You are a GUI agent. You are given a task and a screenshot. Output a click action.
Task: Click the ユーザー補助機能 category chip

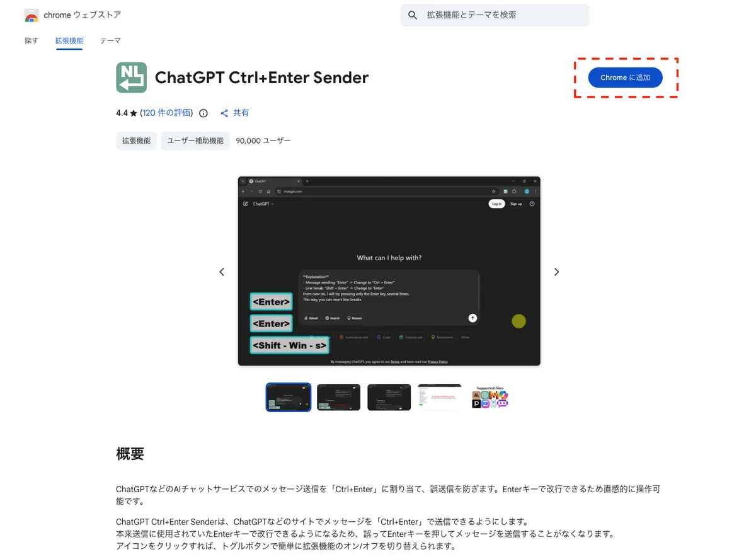[195, 141]
